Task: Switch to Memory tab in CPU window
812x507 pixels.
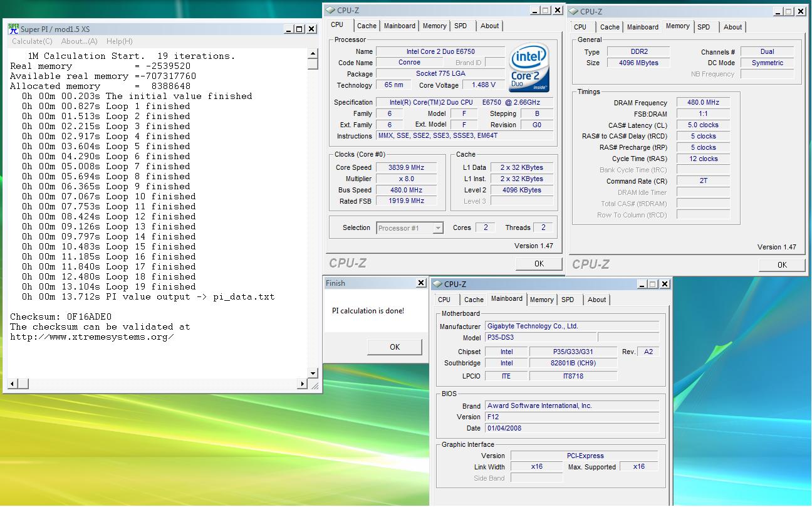Action: tap(434, 26)
